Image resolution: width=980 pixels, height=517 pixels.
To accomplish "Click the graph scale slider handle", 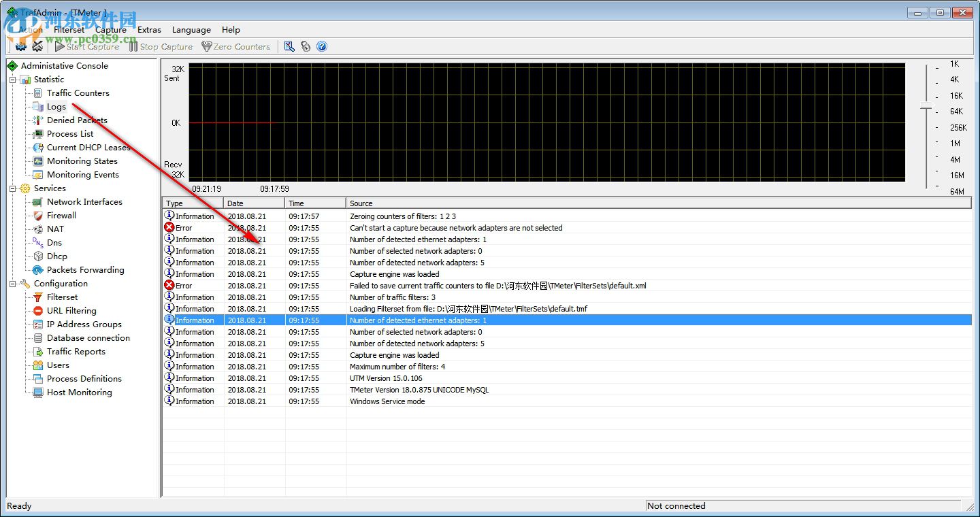I will tap(926, 107).
